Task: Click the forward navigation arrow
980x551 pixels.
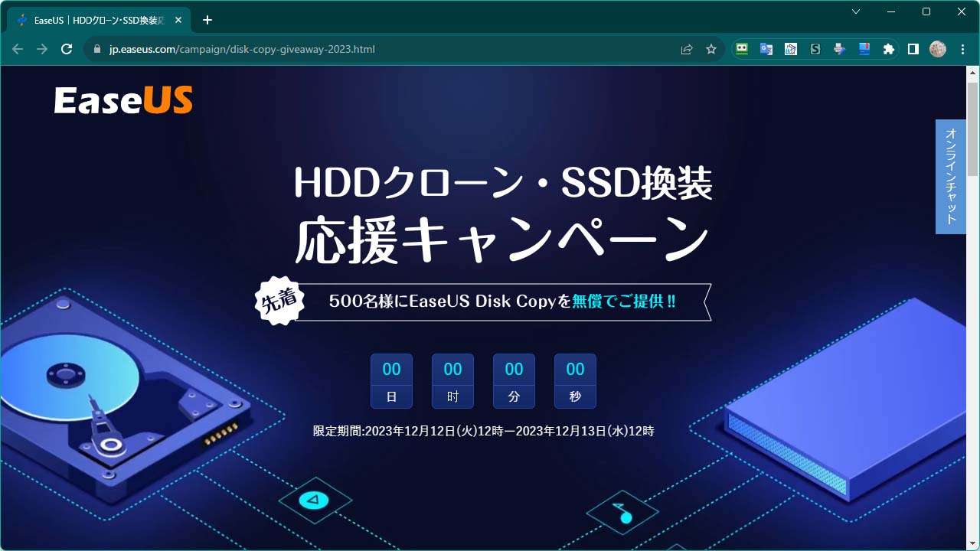Action: click(41, 48)
